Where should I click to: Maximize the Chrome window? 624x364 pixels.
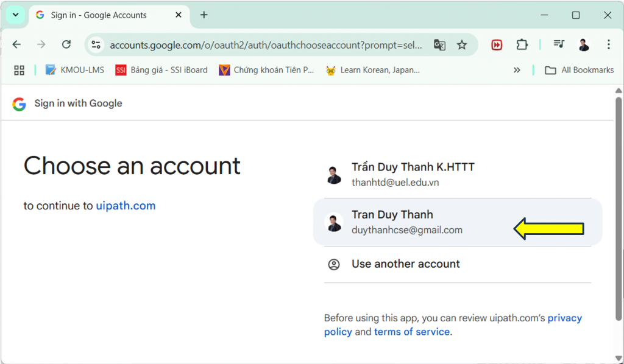[x=576, y=15]
